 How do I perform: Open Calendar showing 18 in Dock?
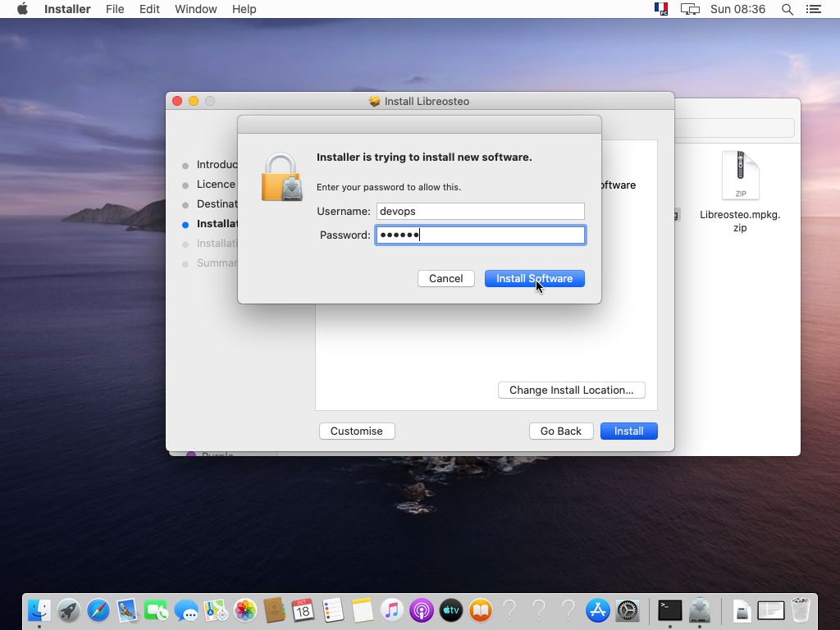point(304,610)
